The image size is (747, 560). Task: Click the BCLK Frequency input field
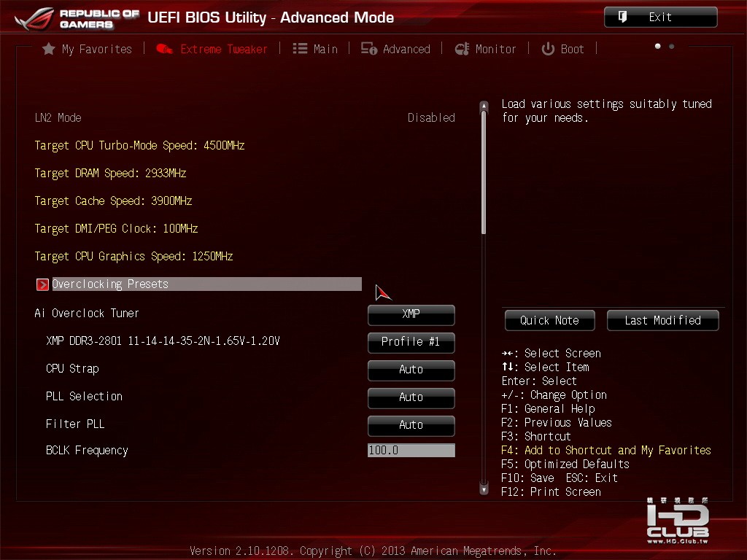[411, 451]
